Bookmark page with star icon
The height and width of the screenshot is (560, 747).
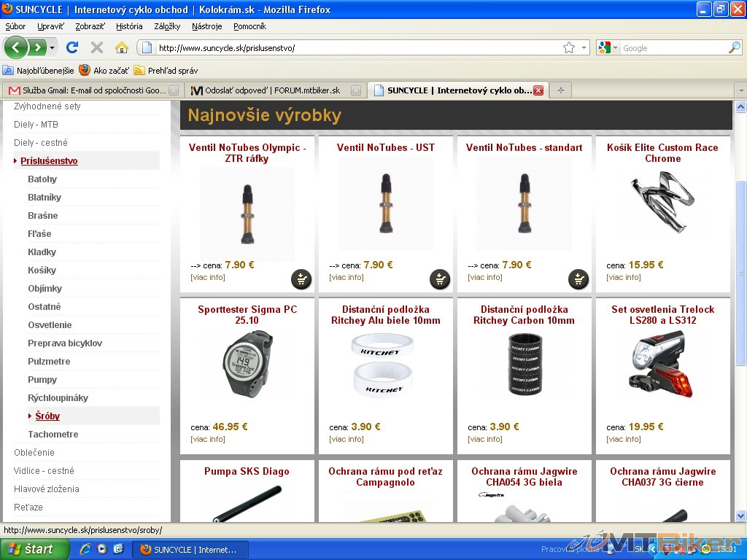(568, 47)
